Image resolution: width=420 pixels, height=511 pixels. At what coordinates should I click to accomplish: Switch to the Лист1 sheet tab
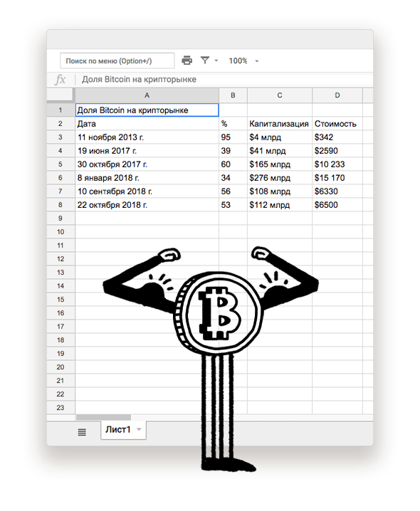[x=118, y=430]
